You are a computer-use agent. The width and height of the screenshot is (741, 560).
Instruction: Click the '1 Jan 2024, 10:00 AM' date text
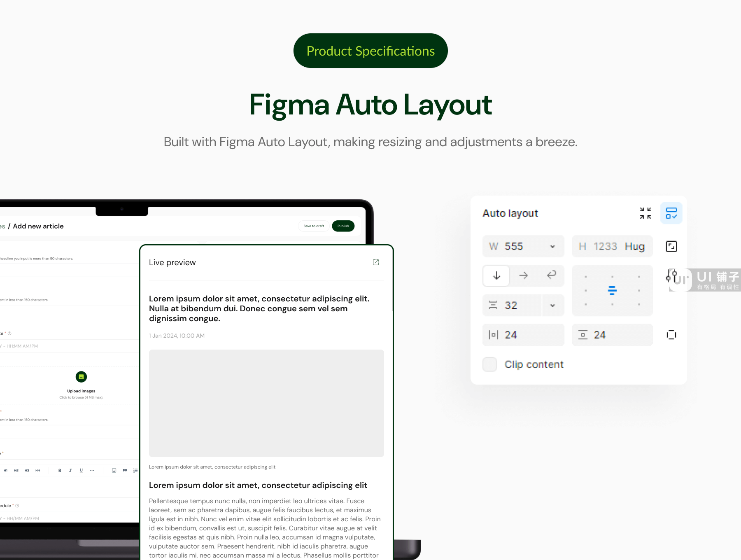[x=177, y=336]
